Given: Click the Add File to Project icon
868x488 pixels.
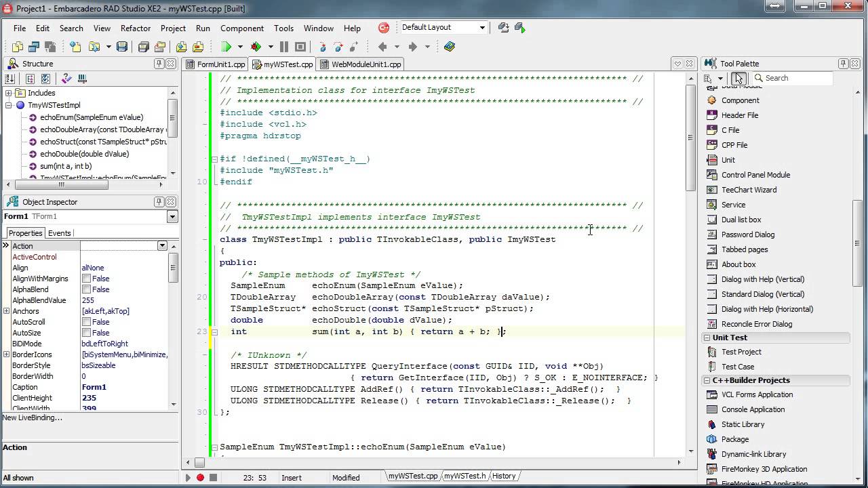Looking at the screenshot, I should [181, 47].
